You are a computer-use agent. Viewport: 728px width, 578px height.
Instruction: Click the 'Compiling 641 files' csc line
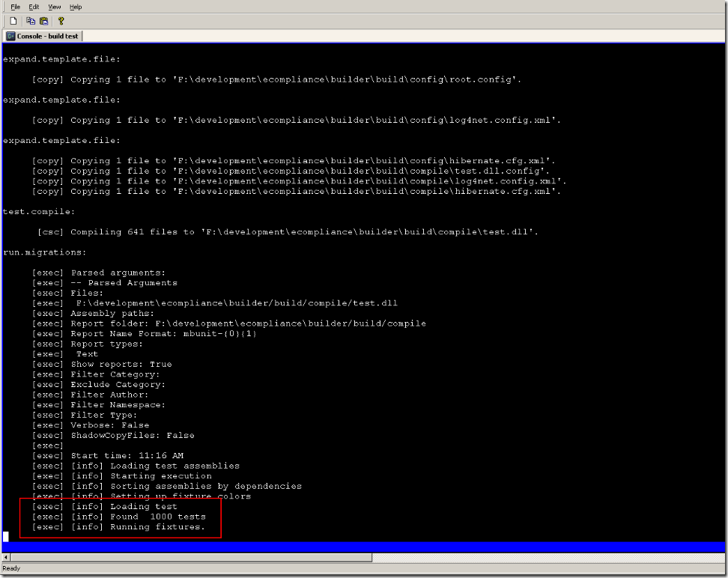[x=304, y=232]
